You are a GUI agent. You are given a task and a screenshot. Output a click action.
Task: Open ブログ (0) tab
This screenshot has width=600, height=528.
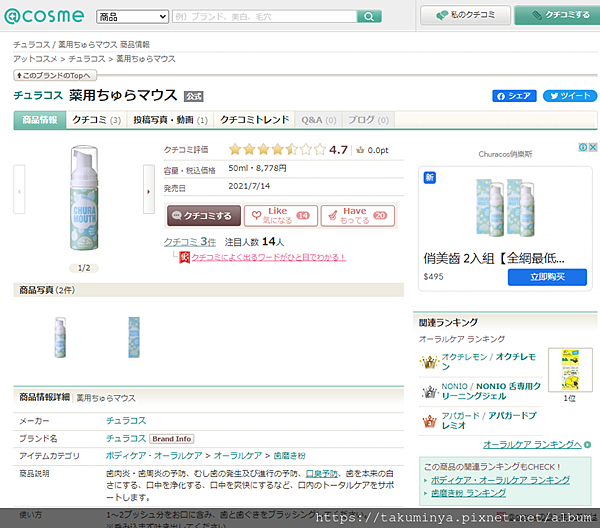pos(368,120)
